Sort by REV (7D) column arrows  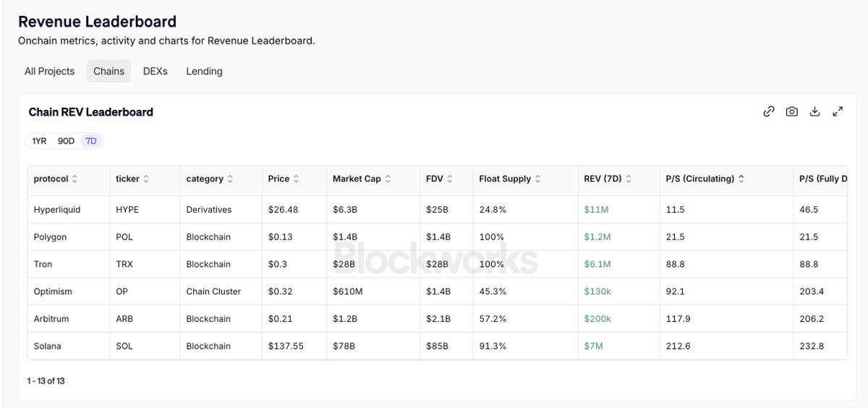(628, 179)
